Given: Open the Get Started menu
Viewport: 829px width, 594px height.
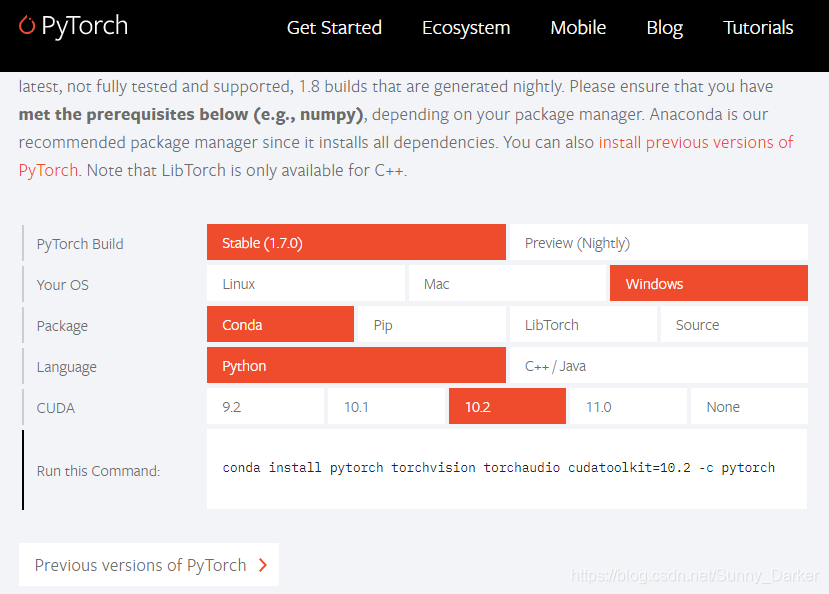Looking at the screenshot, I should tap(334, 28).
